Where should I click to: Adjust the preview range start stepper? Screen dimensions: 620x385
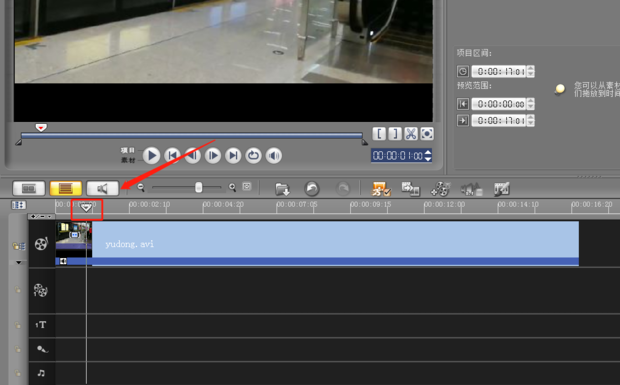531,104
